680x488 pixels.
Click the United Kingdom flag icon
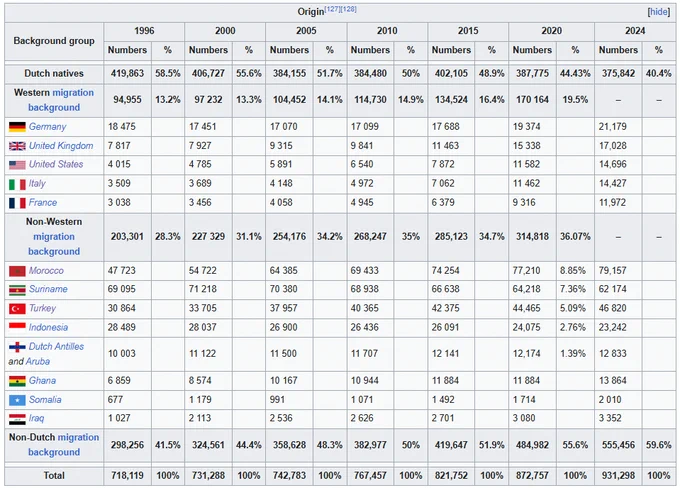coord(17,146)
